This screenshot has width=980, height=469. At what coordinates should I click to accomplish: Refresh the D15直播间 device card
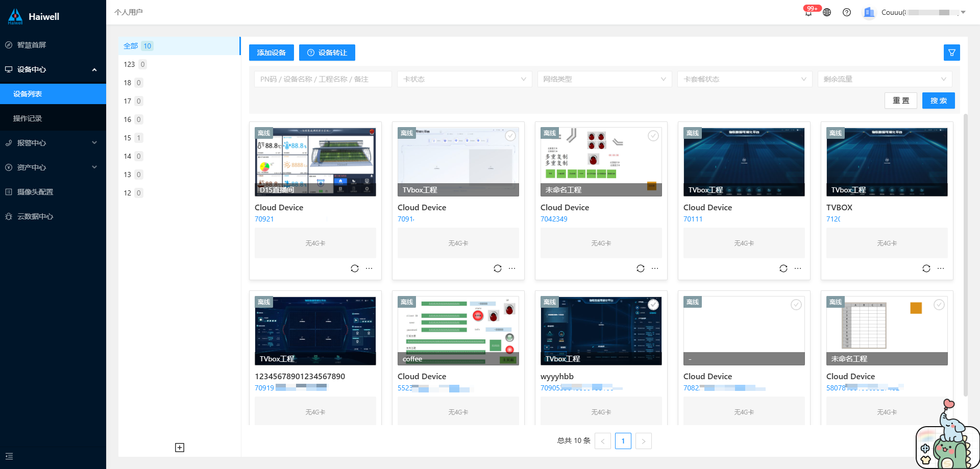(355, 268)
